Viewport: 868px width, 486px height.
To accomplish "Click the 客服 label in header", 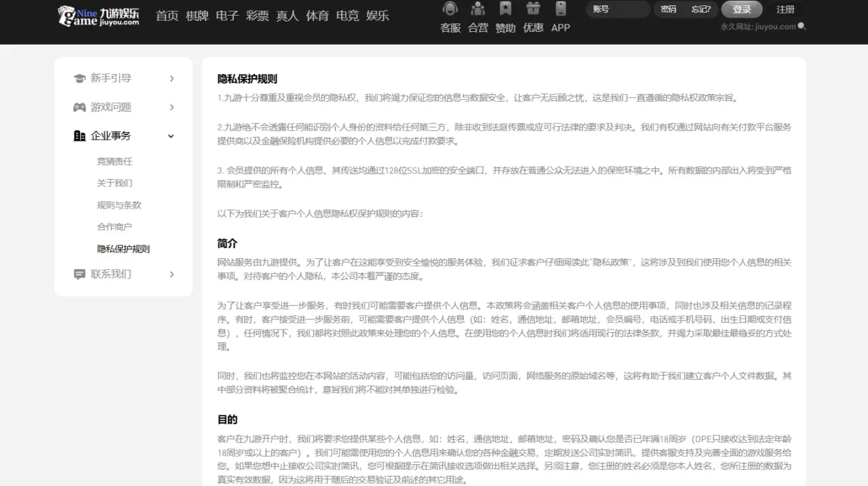I will 450,28.
